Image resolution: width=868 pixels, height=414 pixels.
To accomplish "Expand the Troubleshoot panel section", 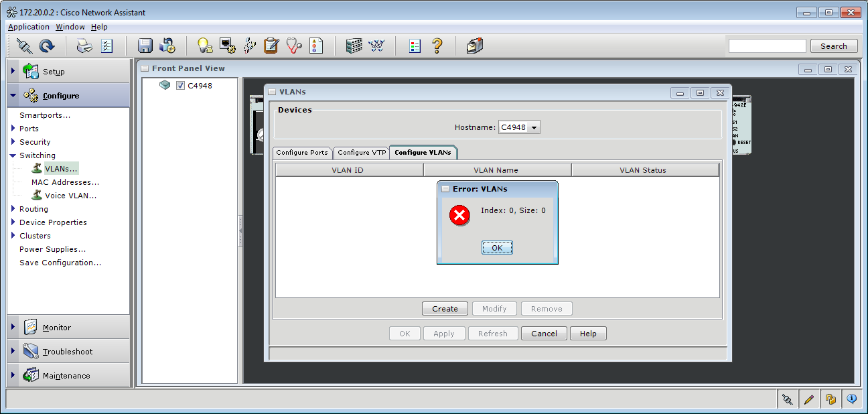I will click(x=13, y=351).
